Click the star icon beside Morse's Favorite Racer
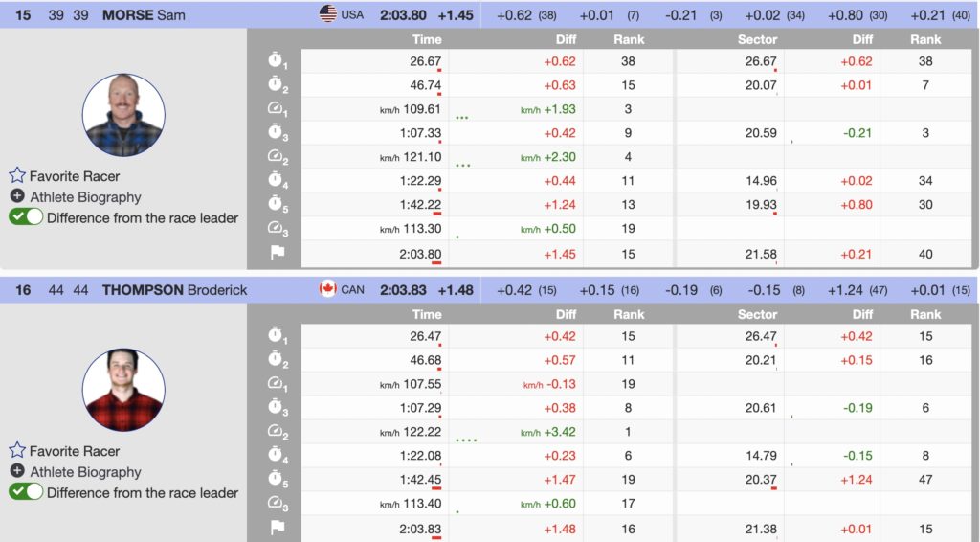The height and width of the screenshot is (542, 980). (x=16, y=176)
